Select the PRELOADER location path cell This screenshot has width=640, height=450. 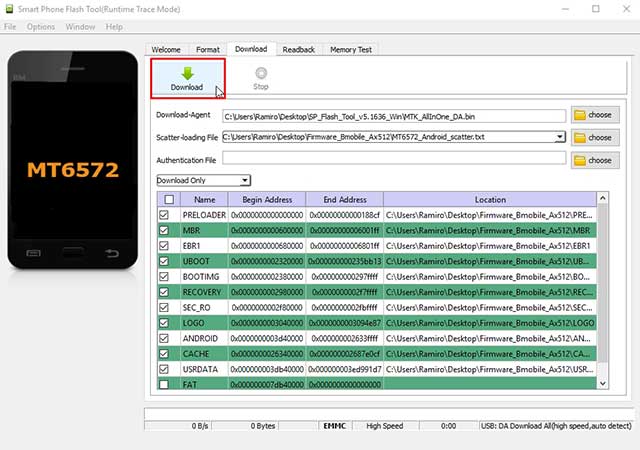point(490,215)
